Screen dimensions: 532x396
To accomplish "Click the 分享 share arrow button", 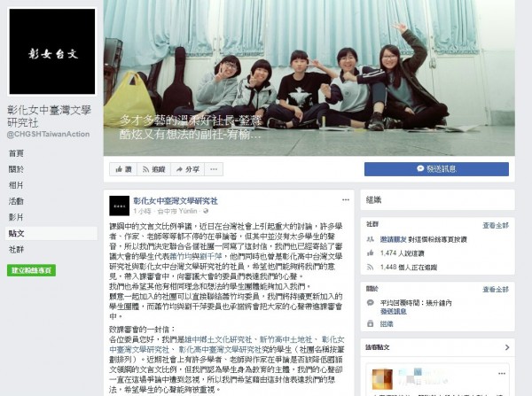I will click(x=187, y=169).
